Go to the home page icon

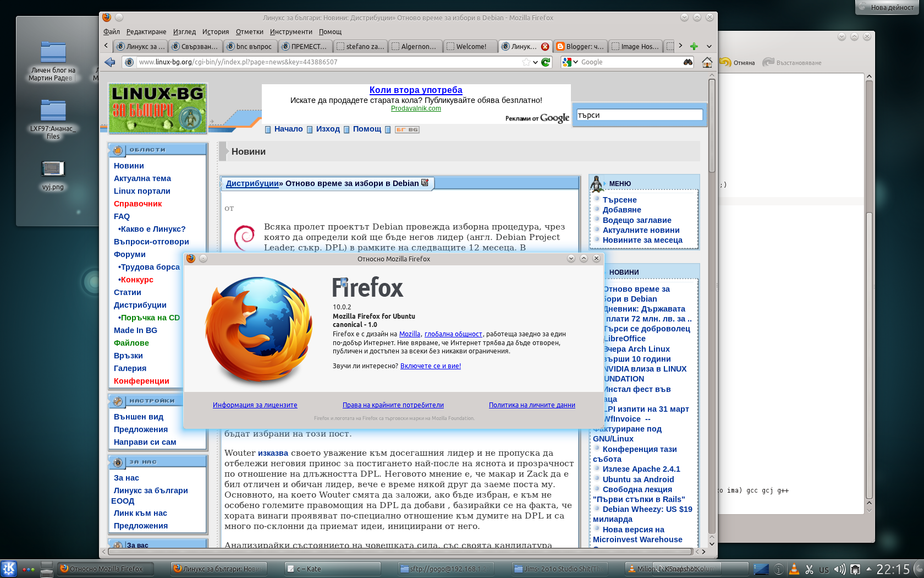707,62
